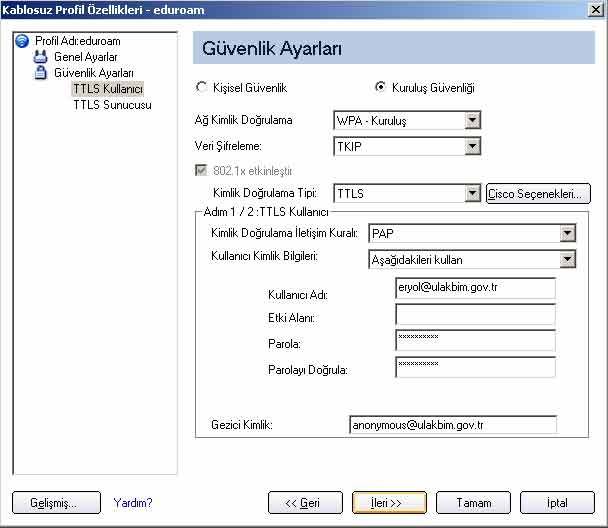Click the Genel Ayarlar network icon
The image size is (608, 528).
pos(40,57)
